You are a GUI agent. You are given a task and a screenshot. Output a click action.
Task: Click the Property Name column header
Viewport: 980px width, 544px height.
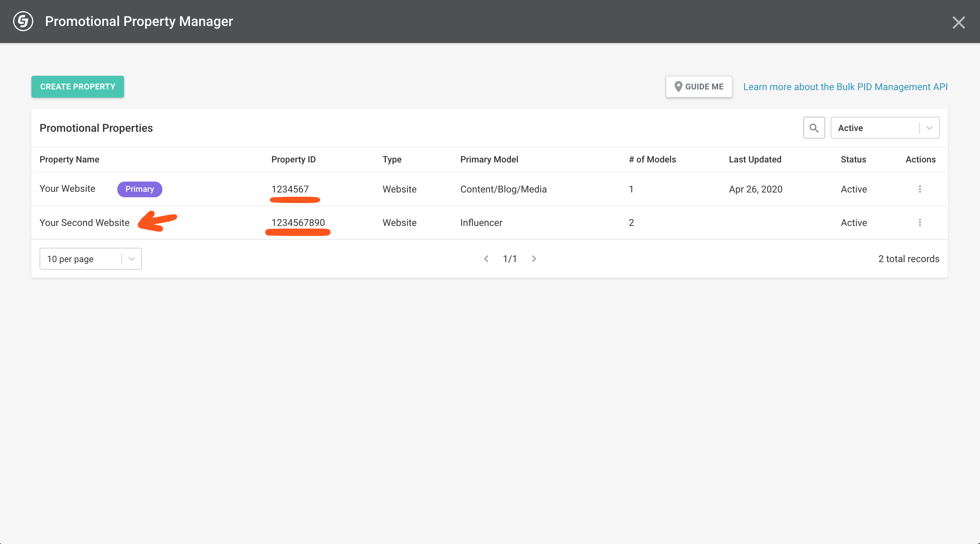pyautogui.click(x=69, y=159)
